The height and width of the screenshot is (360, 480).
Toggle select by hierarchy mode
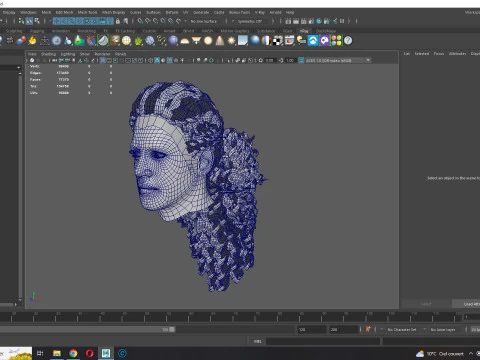[x=22, y=21]
